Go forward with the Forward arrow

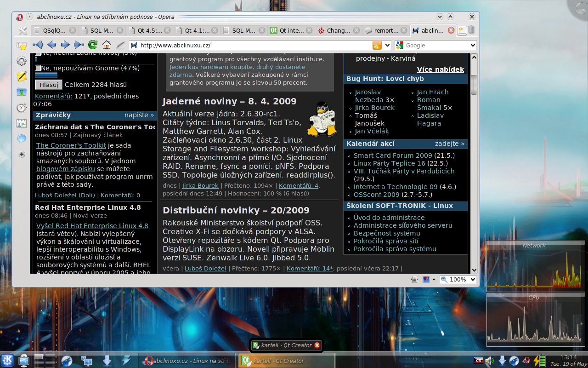[65, 45]
